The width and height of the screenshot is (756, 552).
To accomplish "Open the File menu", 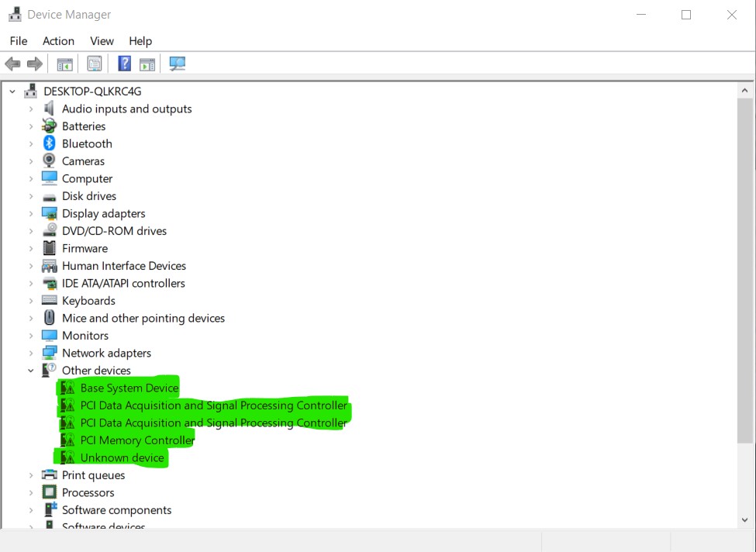I will pyautogui.click(x=18, y=41).
